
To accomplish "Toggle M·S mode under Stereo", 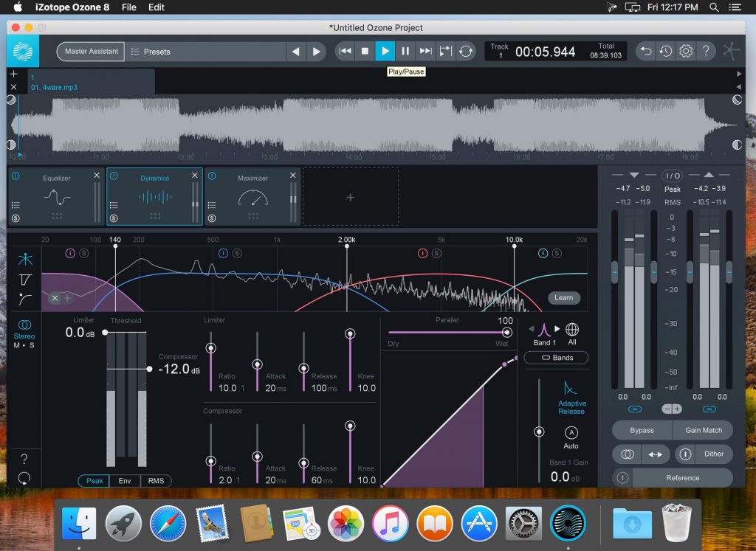I will coord(24,345).
